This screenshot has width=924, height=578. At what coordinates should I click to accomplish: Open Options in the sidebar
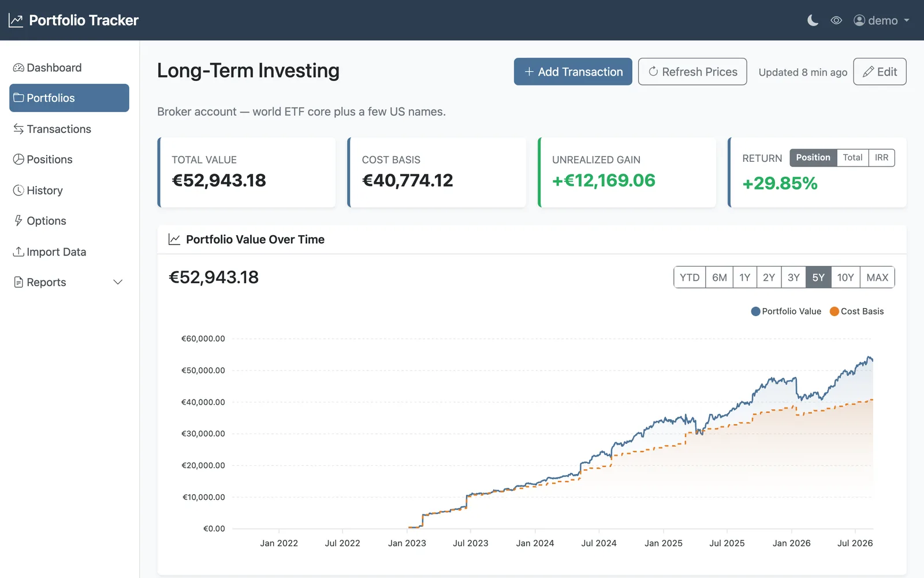(69, 221)
